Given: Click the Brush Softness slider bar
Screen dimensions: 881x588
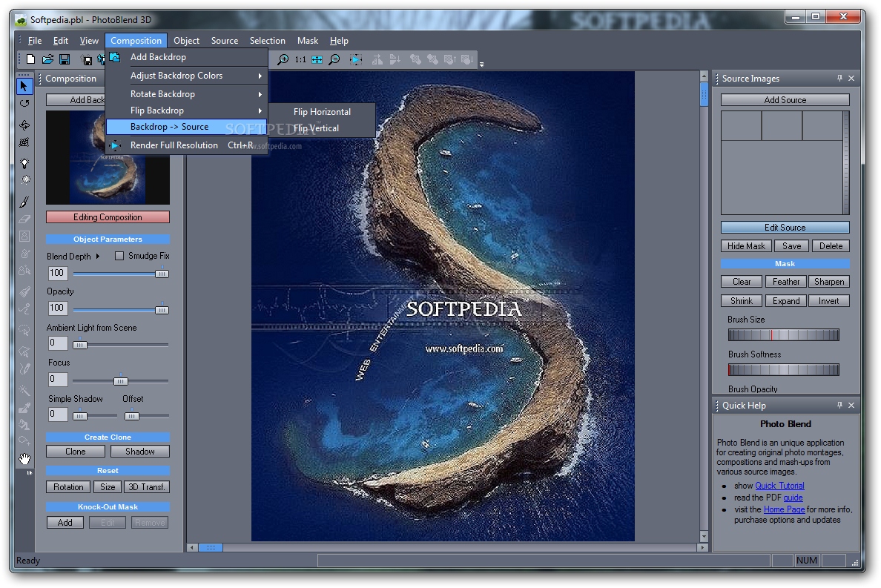Looking at the screenshot, I should coord(783,369).
